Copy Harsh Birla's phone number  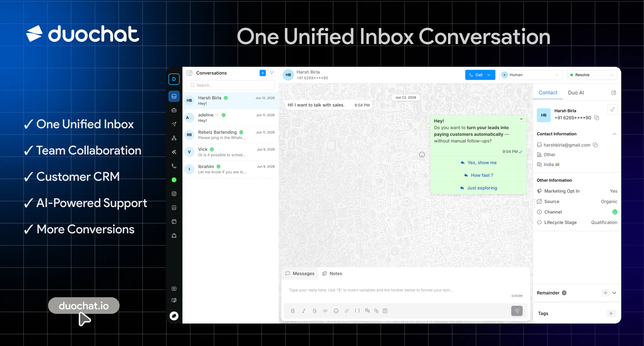coord(597,118)
